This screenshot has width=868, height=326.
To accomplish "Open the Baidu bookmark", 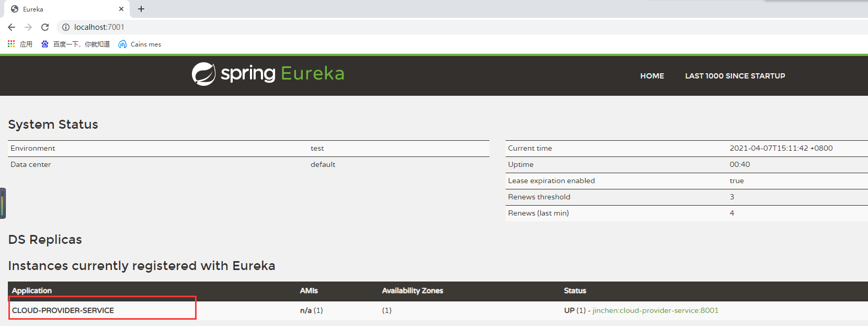I will (x=75, y=44).
